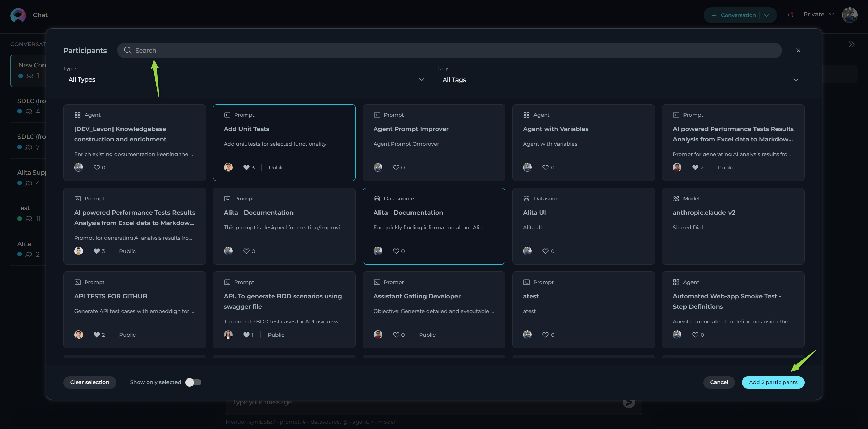Open the Private project dropdown
This screenshot has width=868, height=429.
tap(818, 14)
